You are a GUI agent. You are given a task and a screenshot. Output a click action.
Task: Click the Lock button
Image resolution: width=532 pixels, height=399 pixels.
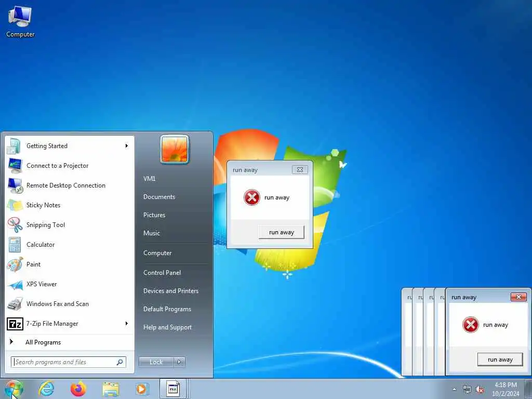[x=156, y=362]
